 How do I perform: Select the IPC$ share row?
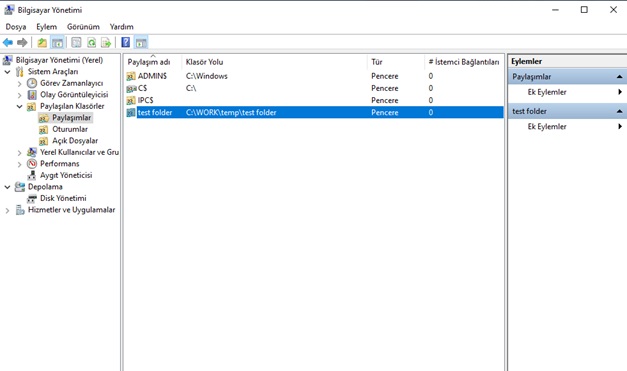click(314, 100)
